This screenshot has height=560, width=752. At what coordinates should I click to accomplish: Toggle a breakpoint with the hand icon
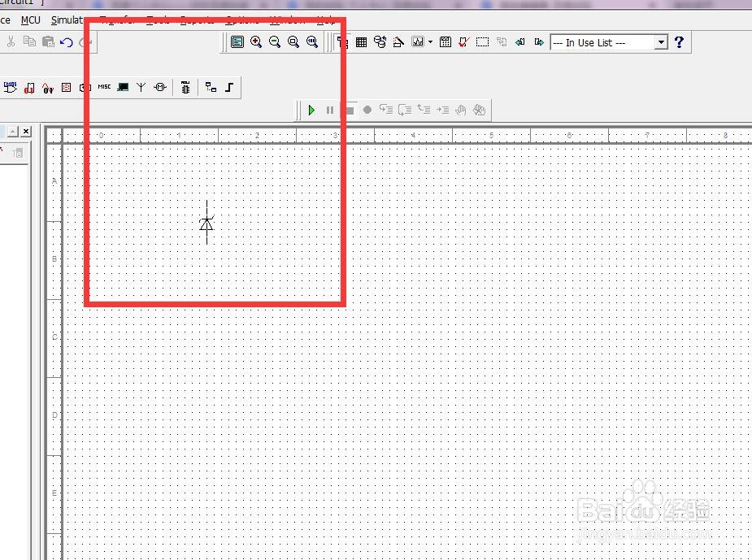click(461, 111)
